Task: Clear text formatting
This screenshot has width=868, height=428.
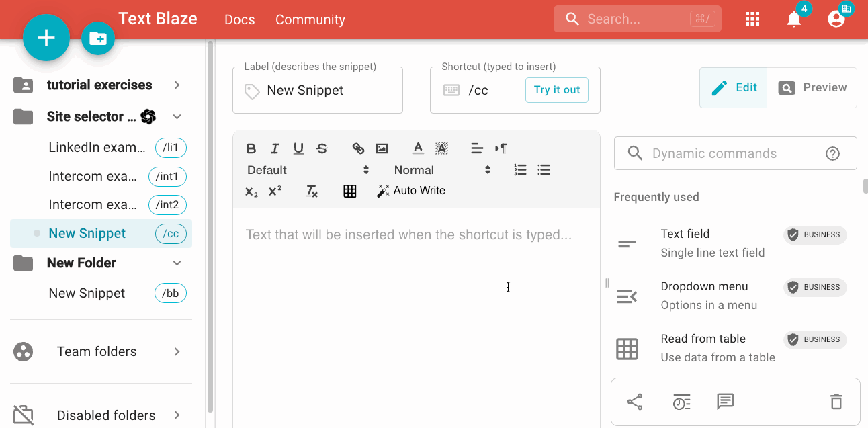Action: click(x=311, y=191)
